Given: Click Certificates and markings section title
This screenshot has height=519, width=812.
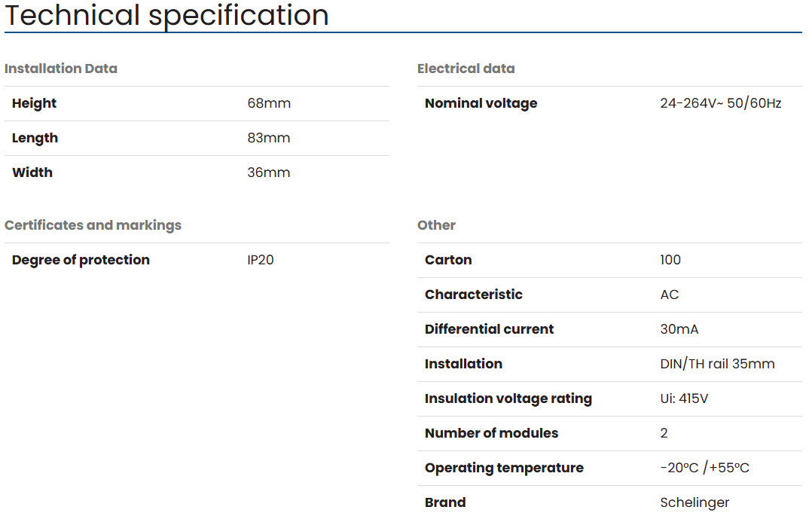Looking at the screenshot, I should pyautogui.click(x=93, y=225).
